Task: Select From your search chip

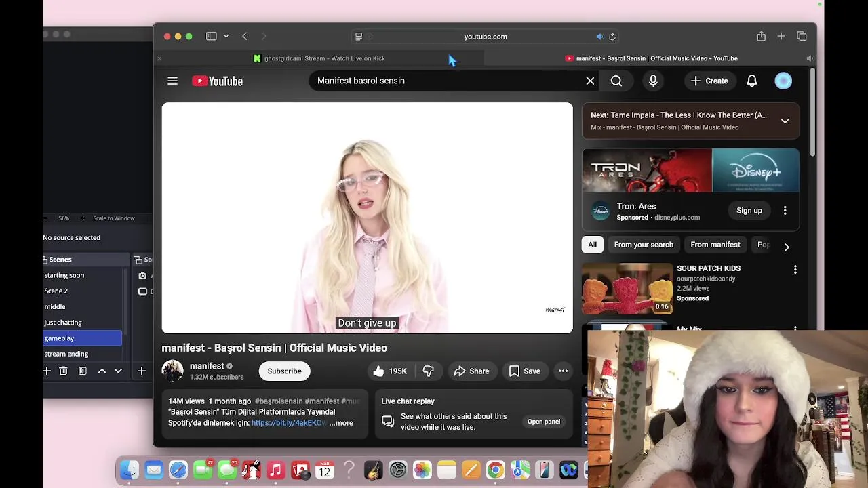Action: (x=644, y=245)
